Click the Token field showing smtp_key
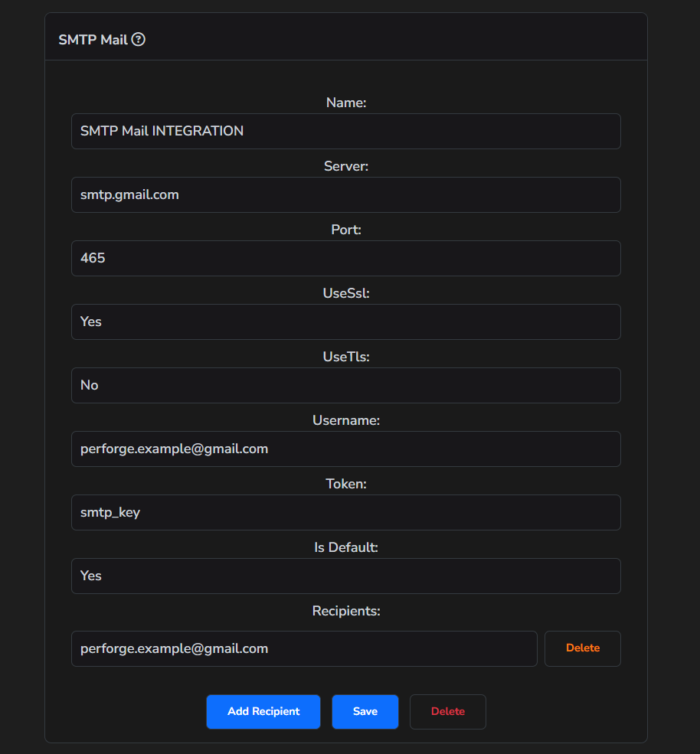 click(346, 512)
